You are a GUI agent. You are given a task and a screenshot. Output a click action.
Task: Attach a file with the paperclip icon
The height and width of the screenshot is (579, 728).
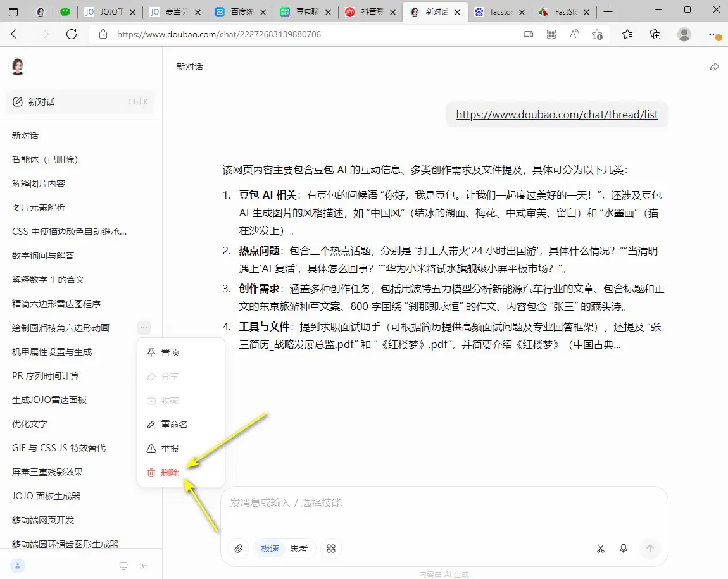pyautogui.click(x=238, y=549)
